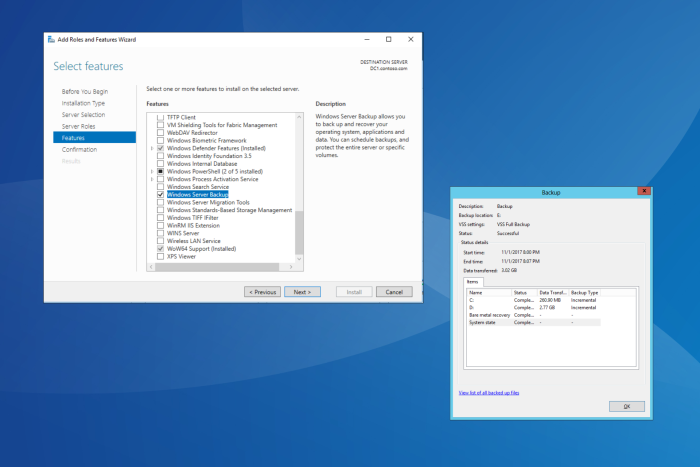Open the Installation Type step
The width and height of the screenshot is (700, 467).
tap(83, 103)
